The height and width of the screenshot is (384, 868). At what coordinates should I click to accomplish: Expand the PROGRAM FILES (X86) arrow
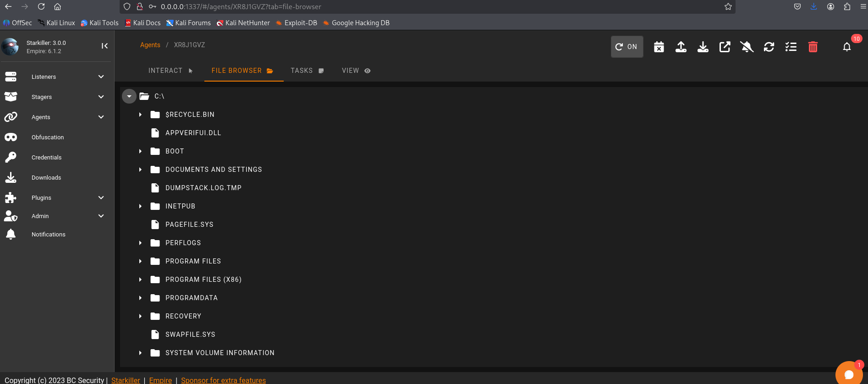click(140, 280)
